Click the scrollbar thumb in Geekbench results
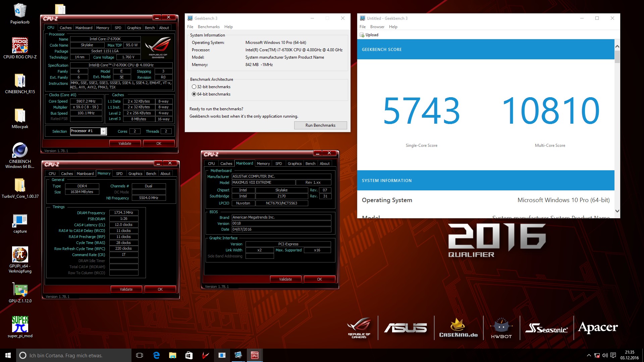The height and width of the screenshot is (362, 644). point(617,57)
